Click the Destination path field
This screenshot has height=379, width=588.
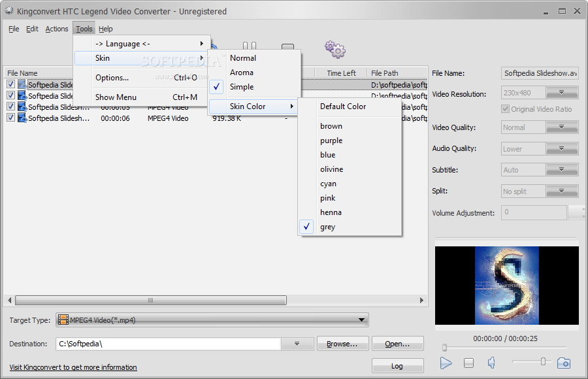pos(169,344)
